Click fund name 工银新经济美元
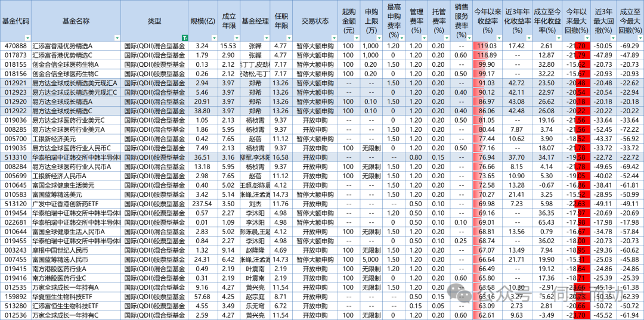 (54, 139)
